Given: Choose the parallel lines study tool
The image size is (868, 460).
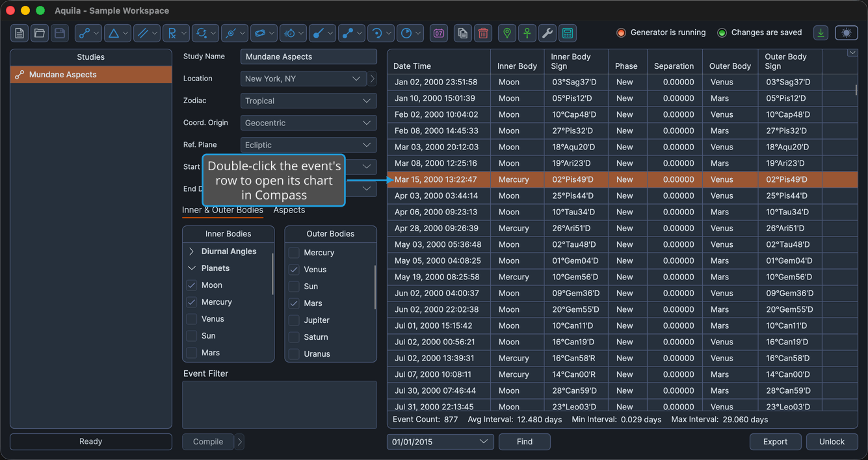Looking at the screenshot, I should [147, 33].
